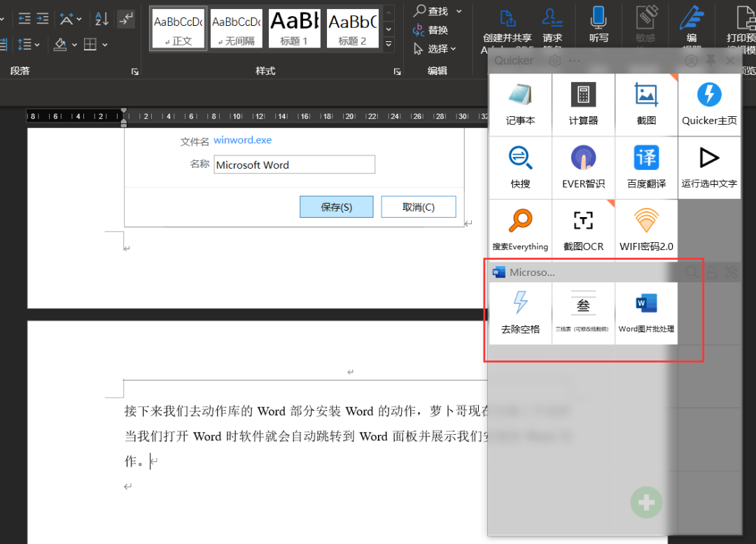Open the 编辑器 editor pen button
Viewport: 756px width, 544px height.
pyautogui.click(x=692, y=28)
